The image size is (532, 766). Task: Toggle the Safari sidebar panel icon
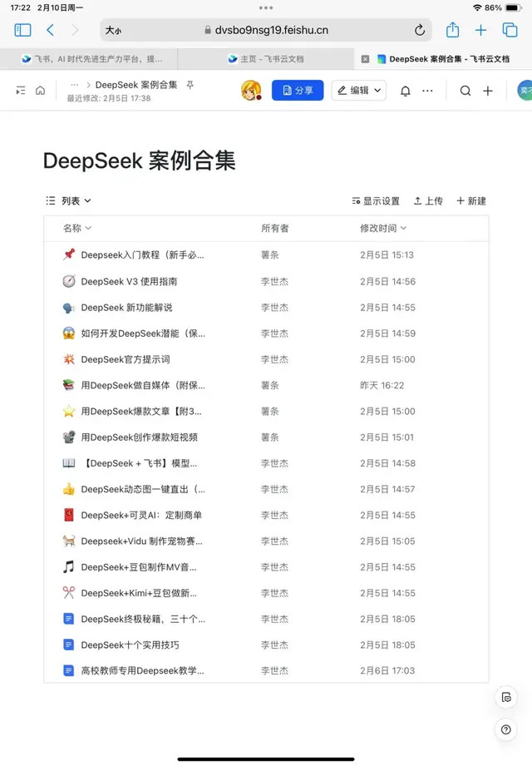click(x=22, y=30)
